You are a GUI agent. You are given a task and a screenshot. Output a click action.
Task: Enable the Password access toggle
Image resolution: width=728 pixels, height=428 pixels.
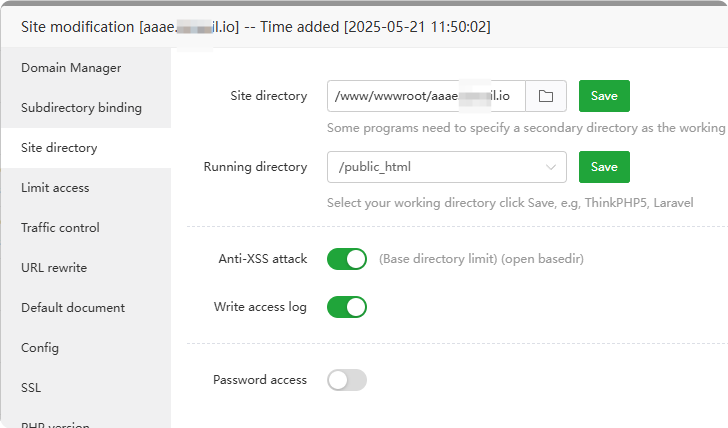(x=347, y=380)
